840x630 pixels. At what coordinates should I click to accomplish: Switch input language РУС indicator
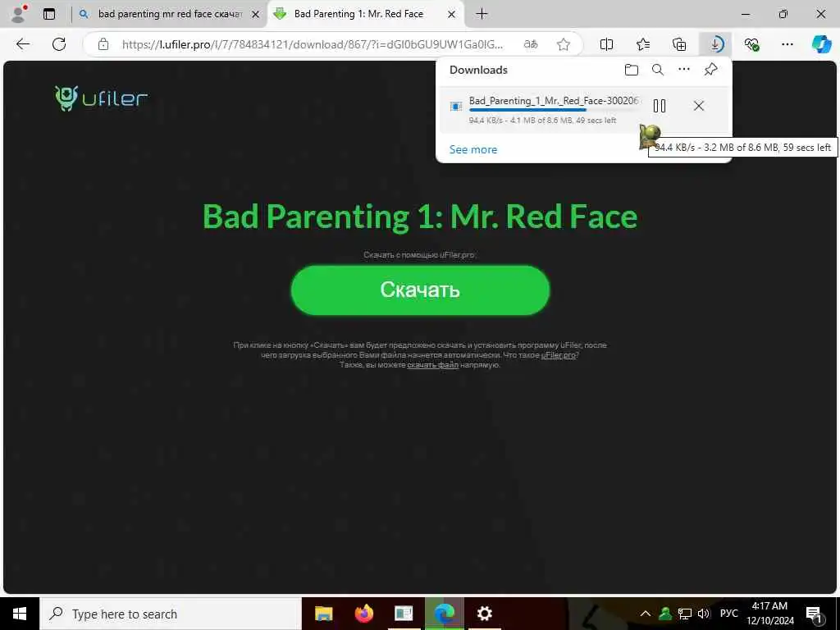(728, 614)
